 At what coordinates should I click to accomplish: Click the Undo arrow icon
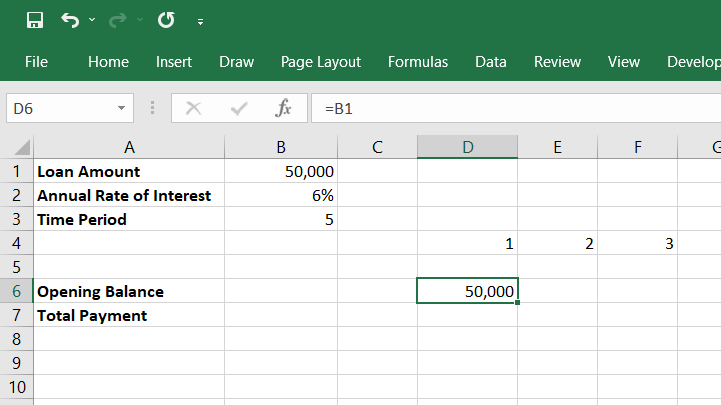pos(69,20)
